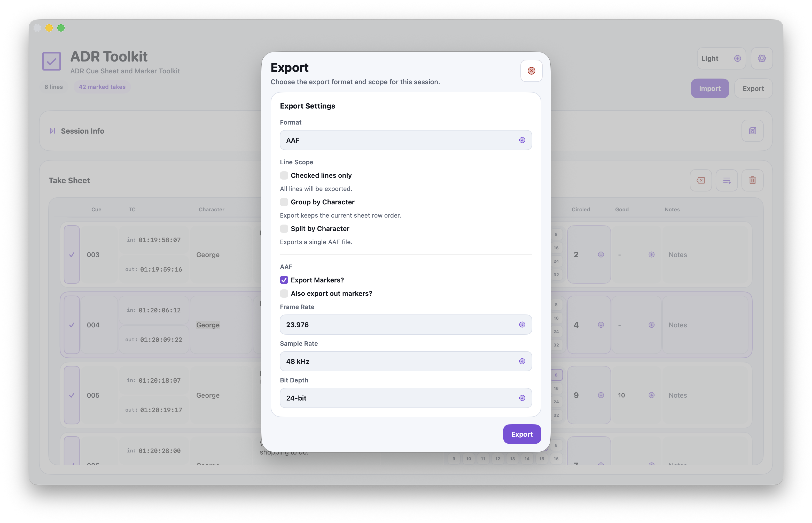
Task: Dismiss the Export dialog with the red X
Action: click(x=531, y=71)
